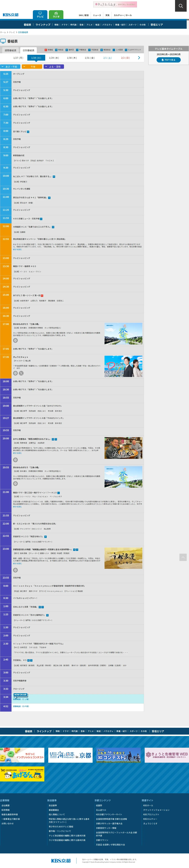Image resolution: width=189 pixels, height=868 pixels.
Task: Click the あげるくん banner
Action: click(x=22, y=774)
